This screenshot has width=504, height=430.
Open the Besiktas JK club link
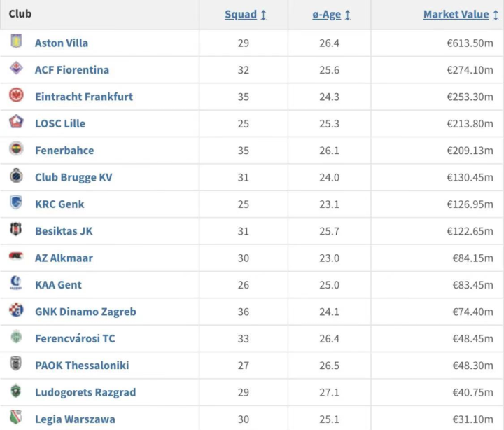[64, 230]
